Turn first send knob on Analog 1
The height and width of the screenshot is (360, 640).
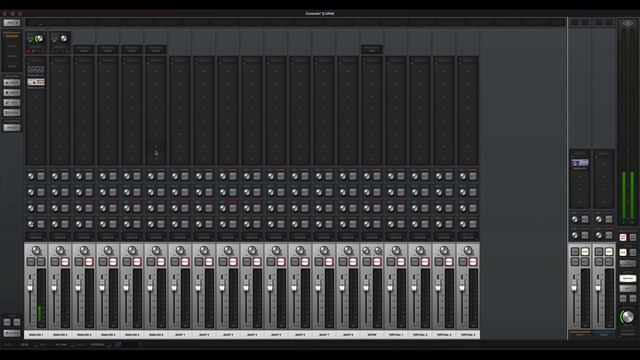tap(31, 177)
